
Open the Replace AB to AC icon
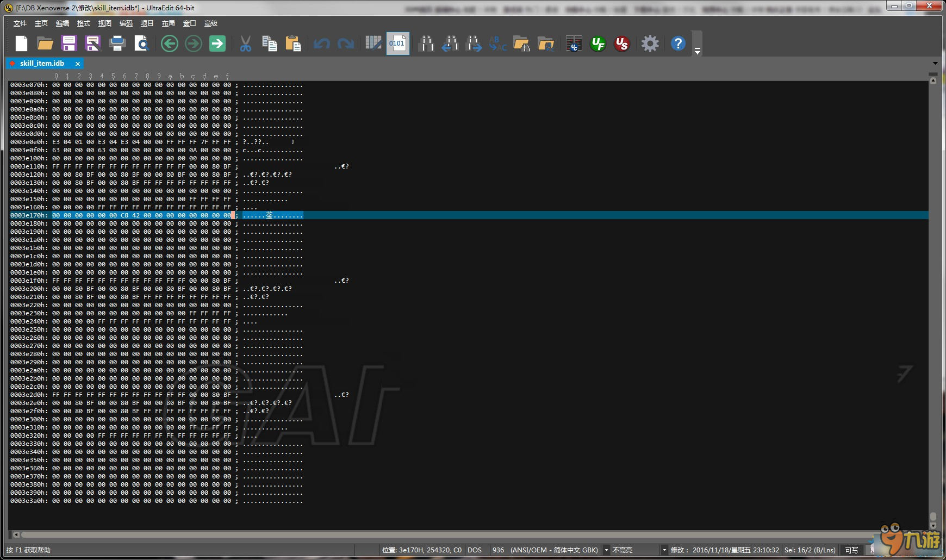pos(497,43)
